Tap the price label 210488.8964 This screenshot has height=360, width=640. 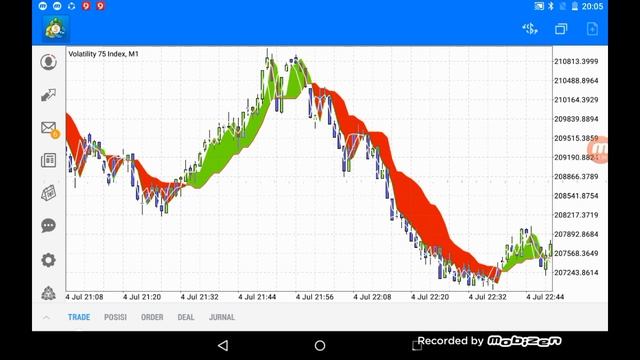pyautogui.click(x=576, y=80)
